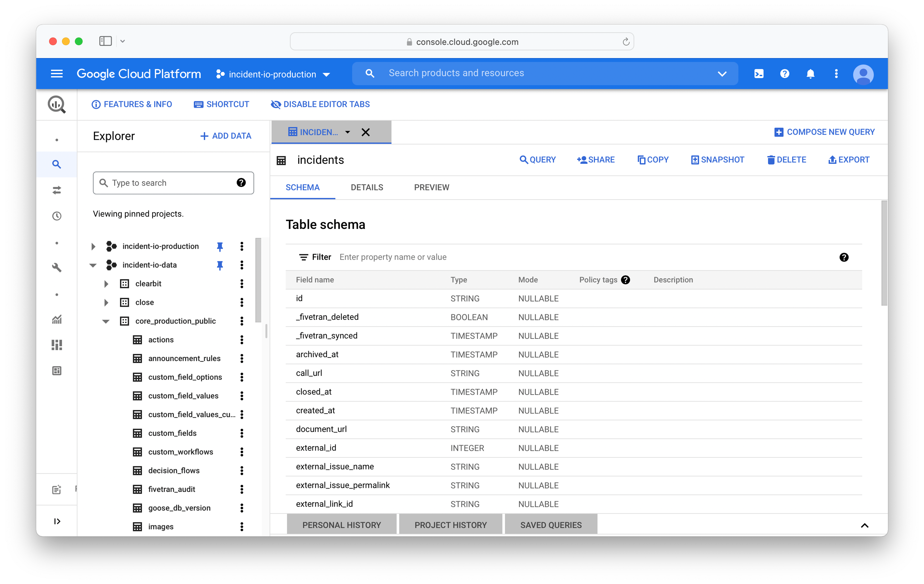Open Cloud Shell terminal icon
Image resolution: width=924 pixels, height=584 pixels.
click(x=759, y=73)
